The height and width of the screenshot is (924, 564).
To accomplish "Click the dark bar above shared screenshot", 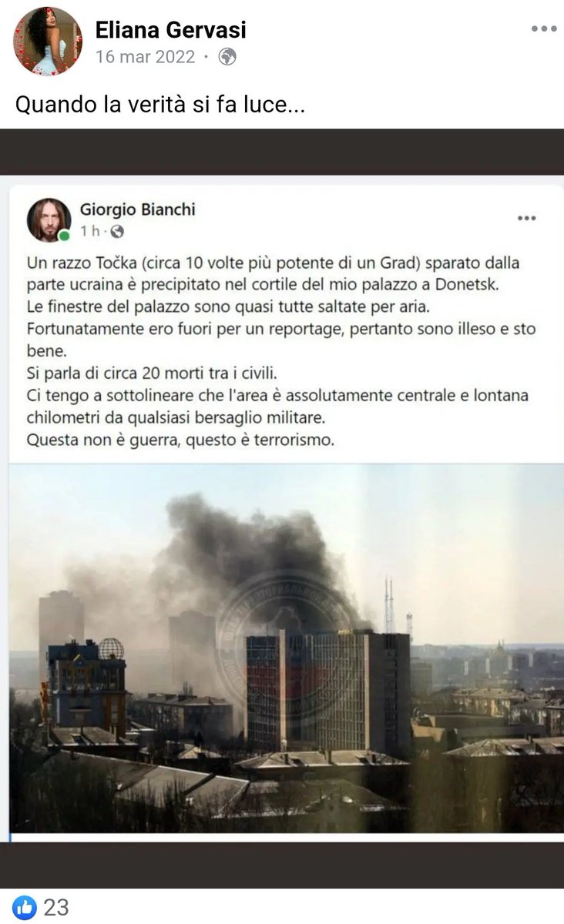I will click(x=282, y=152).
